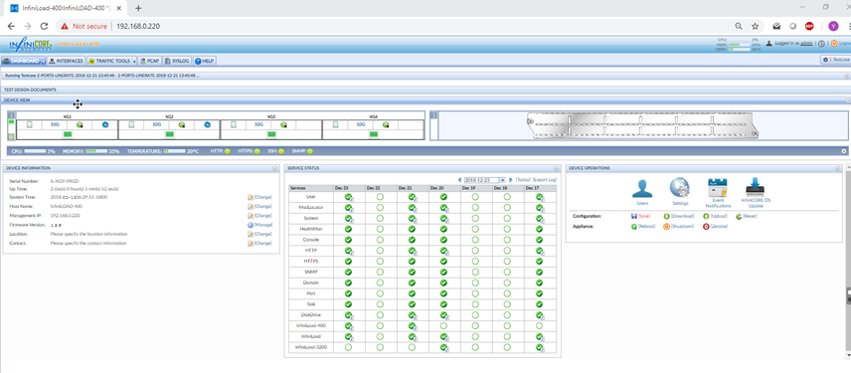The width and height of the screenshot is (851, 373).
Task: Open Event Notifications calendar icon
Action: (x=717, y=187)
